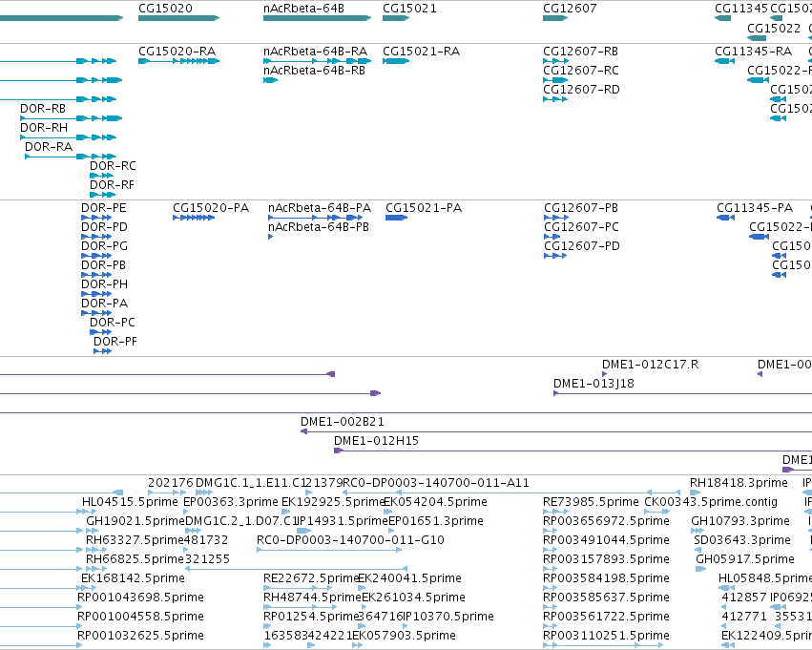
Task: Click the CG15022 gene label
Action: [774, 28]
